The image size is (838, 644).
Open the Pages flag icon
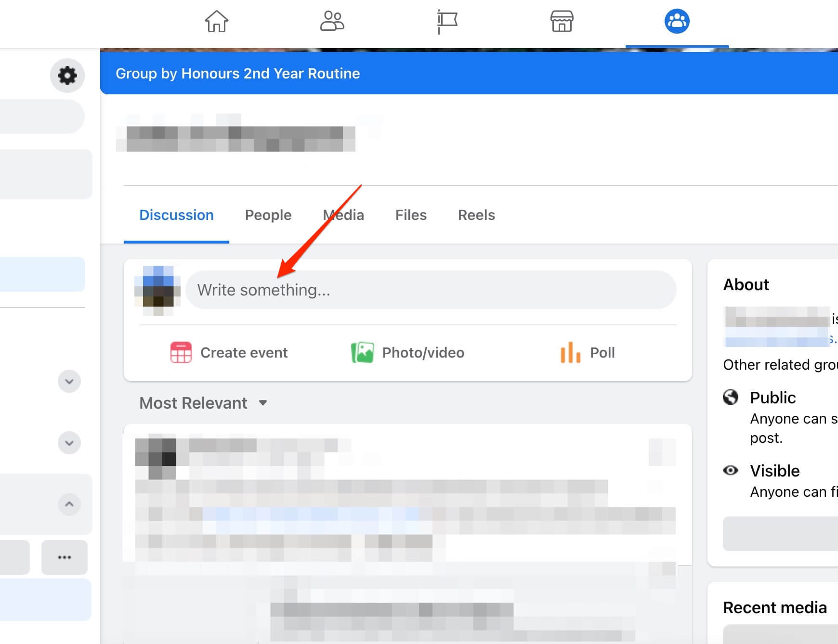click(x=447, y=22)
